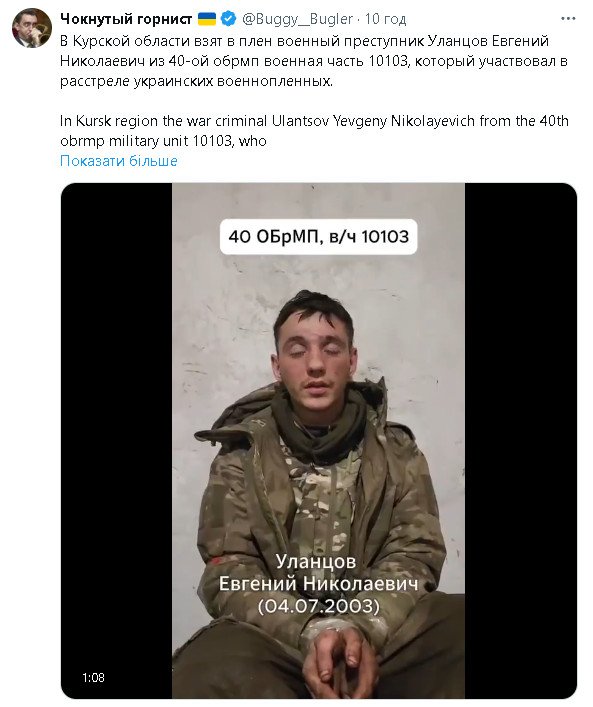Click the 40 ОБрМП, в/ч 10103 caption overlay
The height and width of the screenshot is (707, 593).
(318, 237)
